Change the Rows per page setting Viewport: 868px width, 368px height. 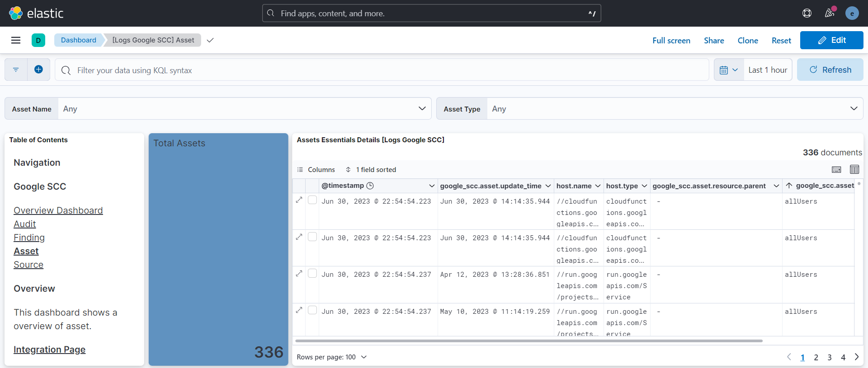[331, 357]
